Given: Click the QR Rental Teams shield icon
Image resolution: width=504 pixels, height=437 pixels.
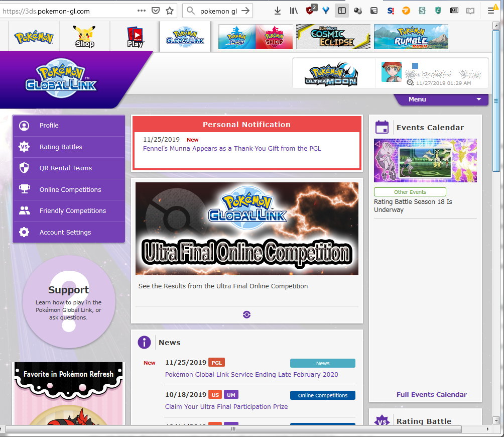Looking at the screenshot, I should [24, 168].
